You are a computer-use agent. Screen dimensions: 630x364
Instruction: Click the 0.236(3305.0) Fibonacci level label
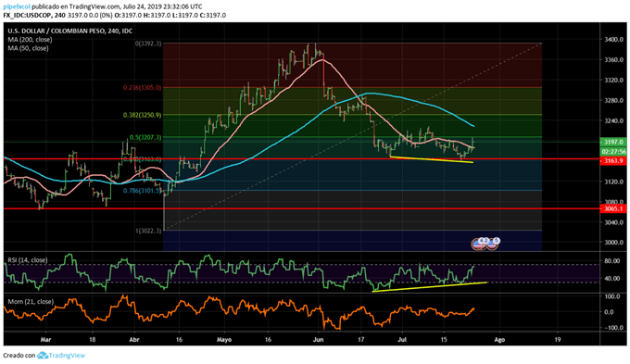tap(143, 88)
